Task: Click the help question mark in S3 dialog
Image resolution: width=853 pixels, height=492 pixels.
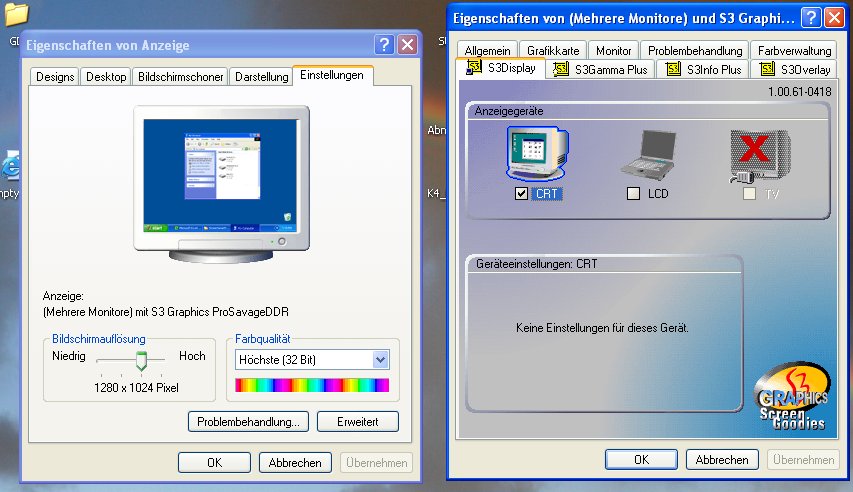Action: tap(810, 18)
